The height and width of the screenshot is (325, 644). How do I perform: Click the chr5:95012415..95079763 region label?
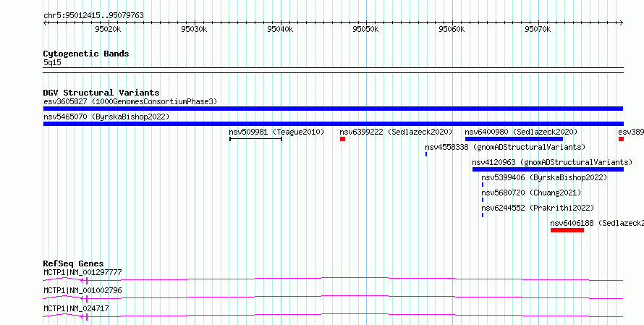[93, 16]
